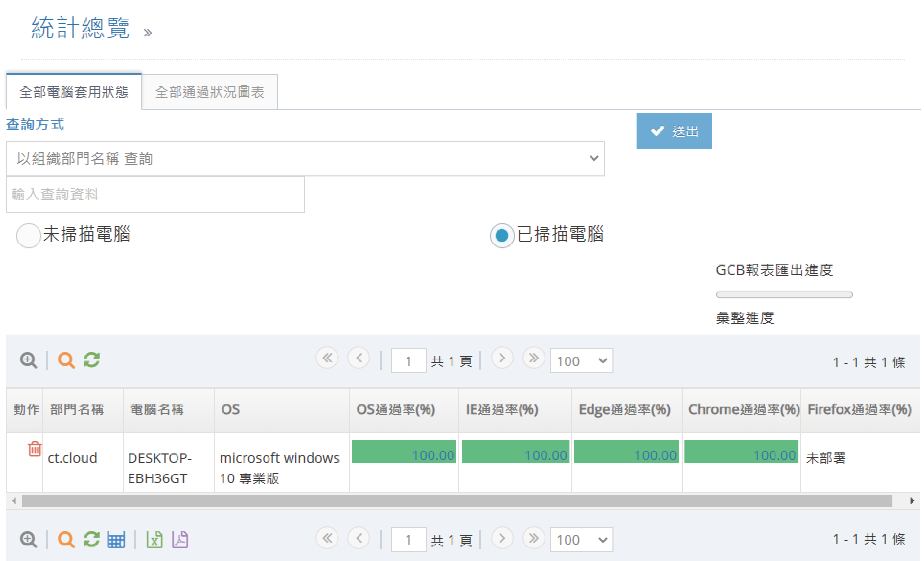Click the 統計總覽 page title

[80, 28]
